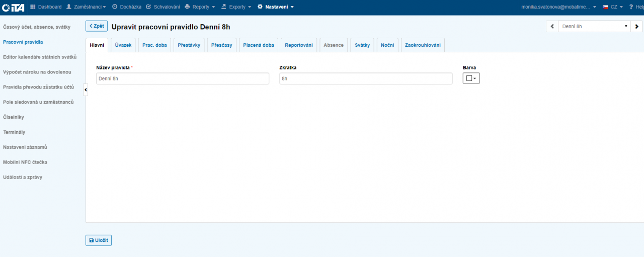Go to next work rule arrow
The height and width of the screenshot is (257, 644).
[636, 26]
